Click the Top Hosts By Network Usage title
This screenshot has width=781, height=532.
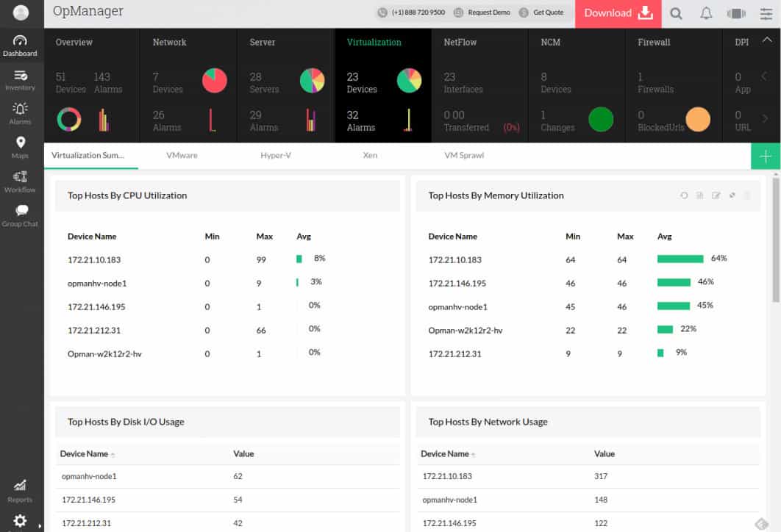(488, 422)
